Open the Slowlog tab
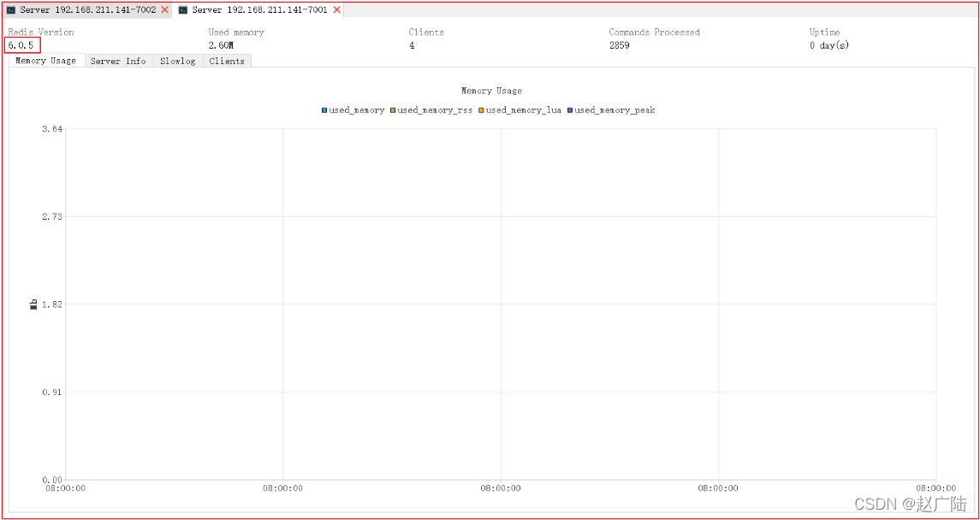This screenshot has width=980, height=520. coord(177,61)
